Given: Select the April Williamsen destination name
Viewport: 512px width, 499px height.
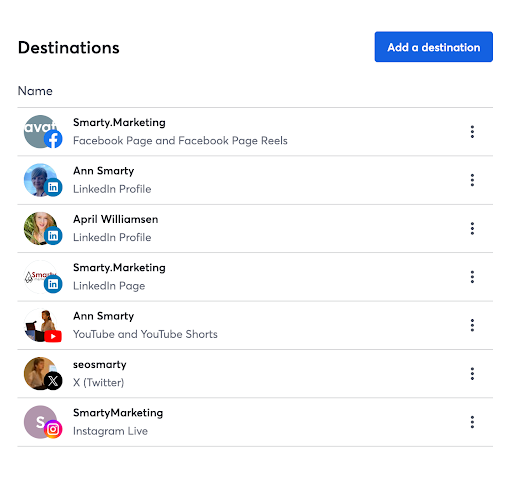Looking at the screenshot, I should [x=115, y=219].
